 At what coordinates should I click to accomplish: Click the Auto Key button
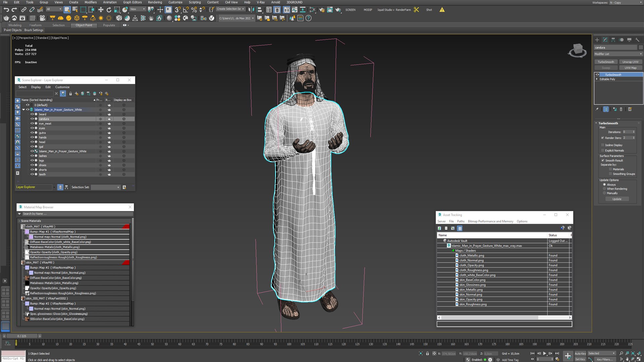[580, 354]
